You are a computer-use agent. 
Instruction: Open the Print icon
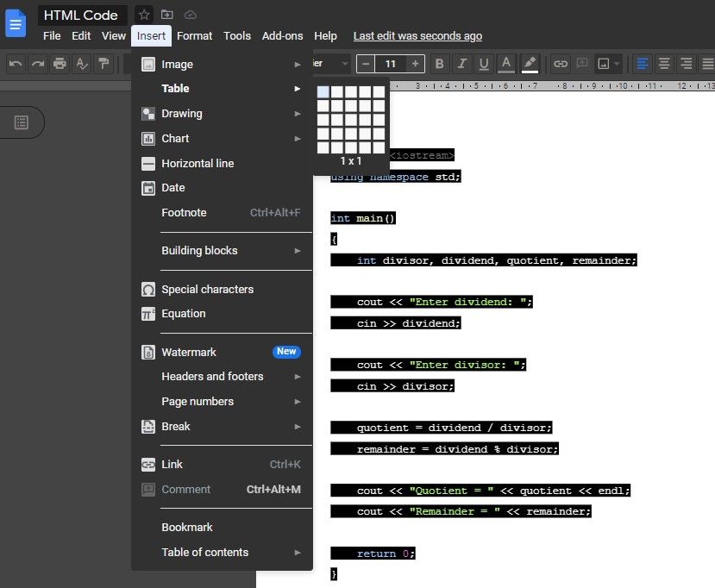pyautogui.click(x=60, y=63)
